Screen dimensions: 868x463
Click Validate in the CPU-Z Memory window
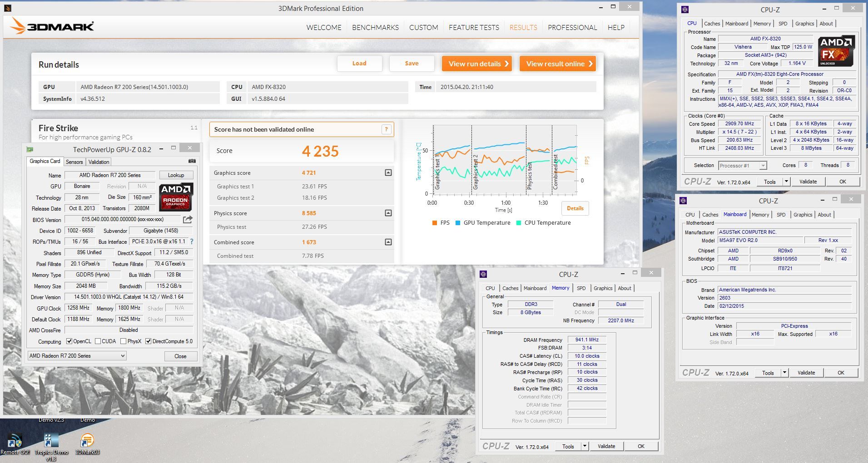click(606, 446)
